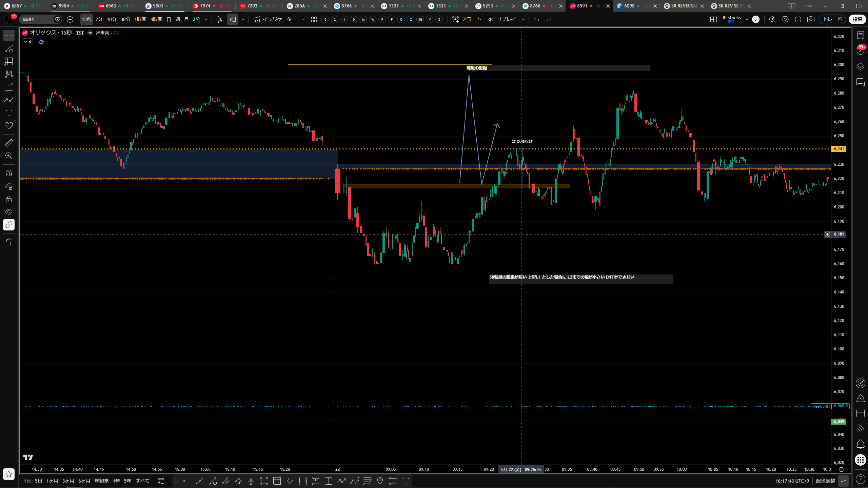Click the 6,241 orange price label
This screenshot has width=868, height=488.
click(x=839, y=149)
